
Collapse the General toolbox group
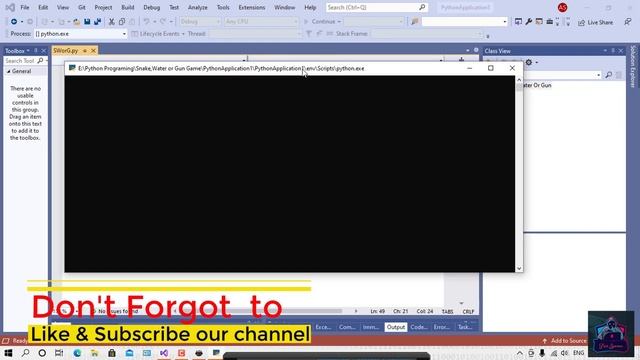pos(9,71)
